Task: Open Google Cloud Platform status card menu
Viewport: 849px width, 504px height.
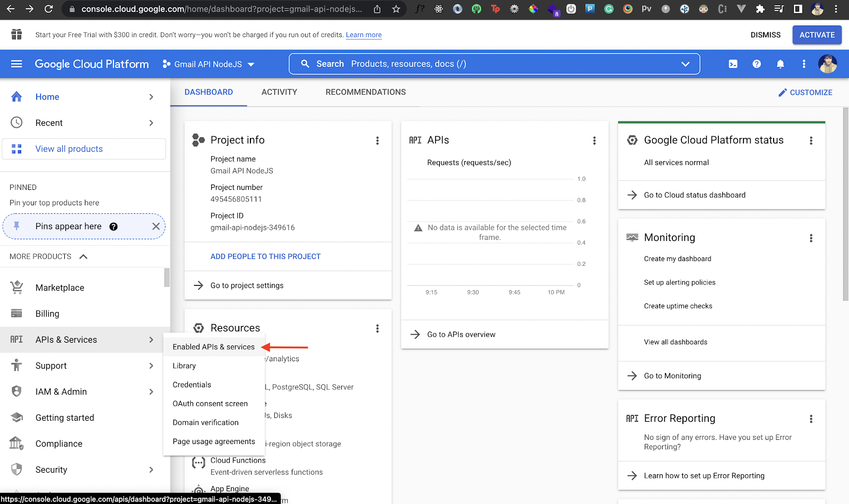Action: pos(811,141)
